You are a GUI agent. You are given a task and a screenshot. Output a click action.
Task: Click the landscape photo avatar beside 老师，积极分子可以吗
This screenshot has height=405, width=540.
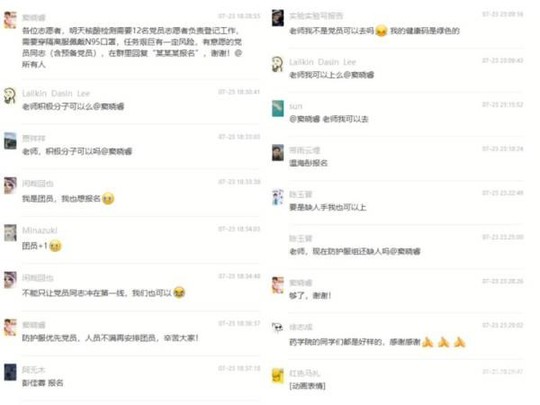tap(10, 141)
